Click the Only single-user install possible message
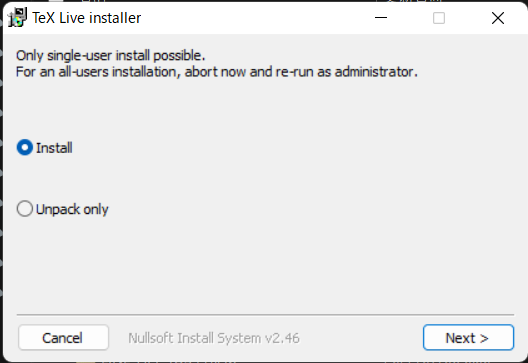The image size is (528, 363). click(x=110, y=56)
